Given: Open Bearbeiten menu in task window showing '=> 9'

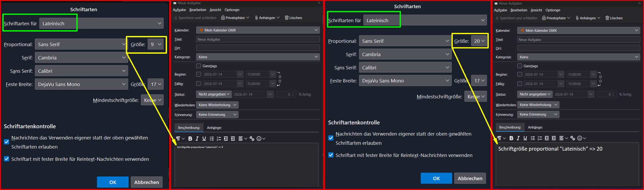Looking at the screenshot, I should pos(198,10).
